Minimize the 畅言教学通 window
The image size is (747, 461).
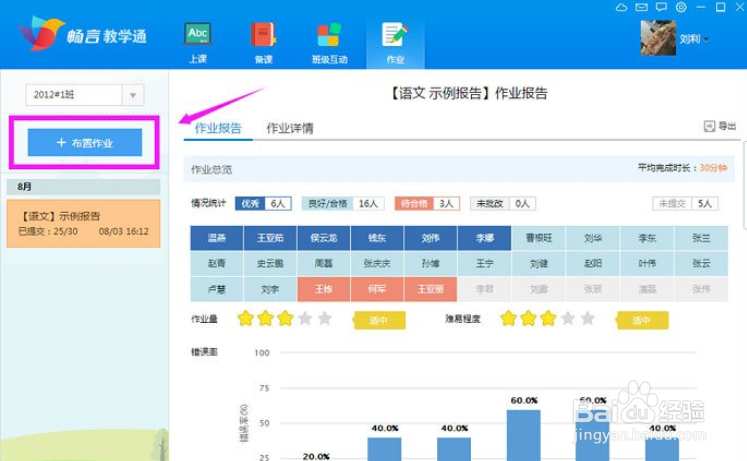(x=701, y=7)
